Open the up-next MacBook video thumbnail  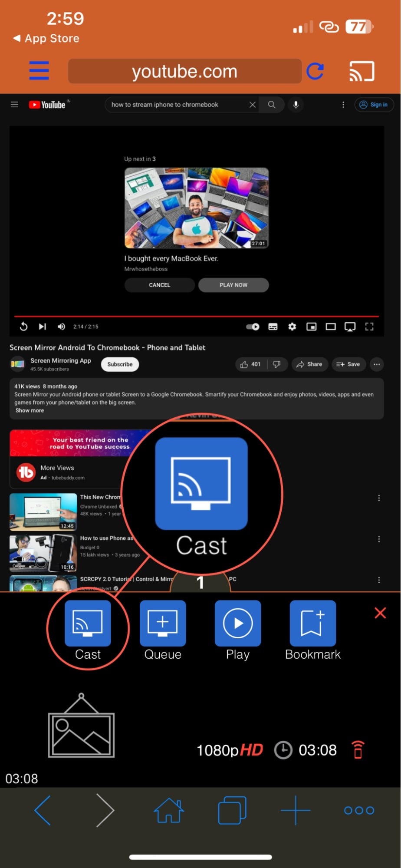click(x=197, y=208)
